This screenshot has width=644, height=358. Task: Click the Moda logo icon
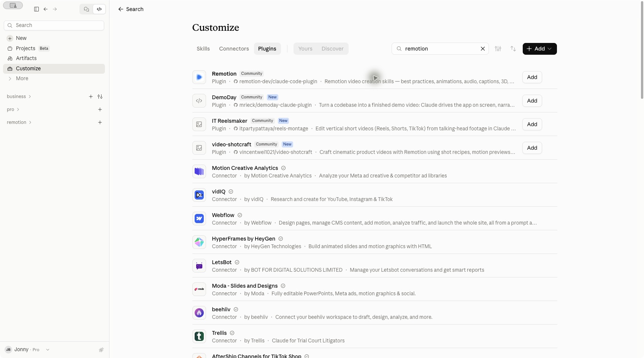pos(199,289)
